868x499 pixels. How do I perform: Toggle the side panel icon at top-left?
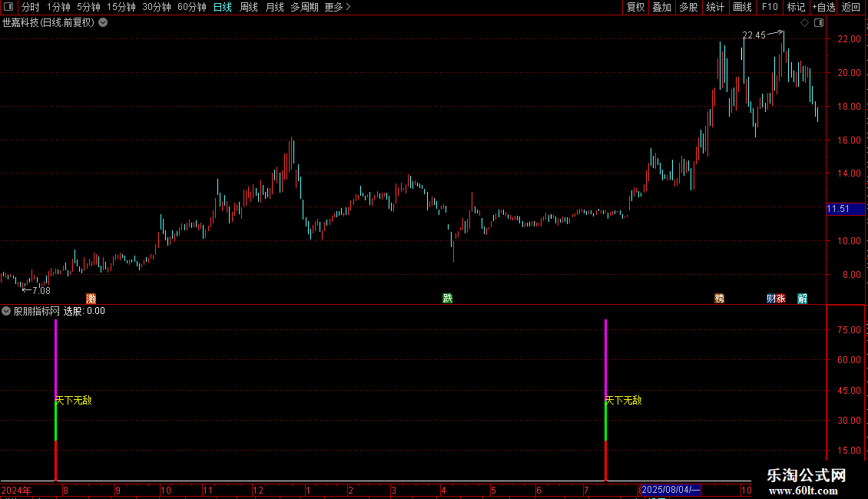pos(8,7)
